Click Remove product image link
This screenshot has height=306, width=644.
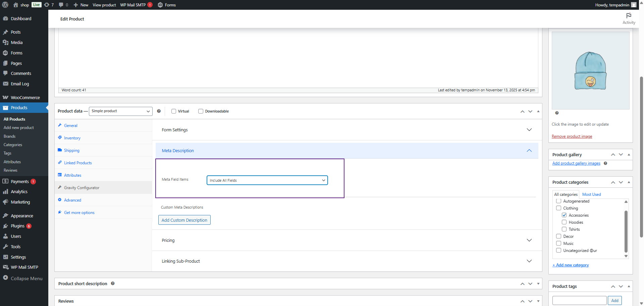pos(572,136)
